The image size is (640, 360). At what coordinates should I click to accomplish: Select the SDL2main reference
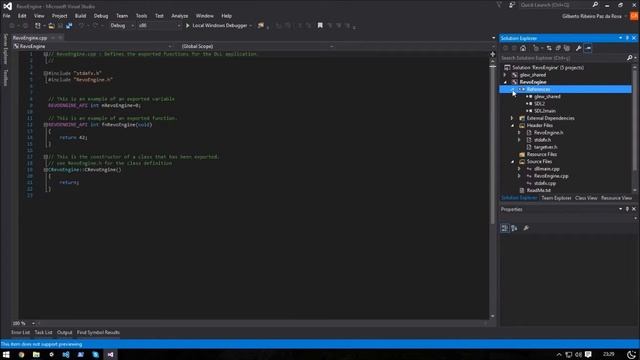[544, 111]
